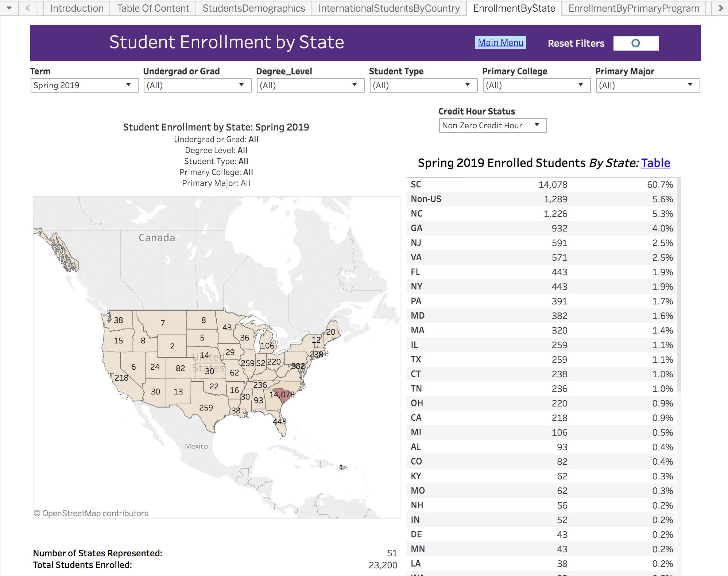728x576 pixels.
Task: Click OpenStreetMap contributors attribution
Action: pos(91,513)
